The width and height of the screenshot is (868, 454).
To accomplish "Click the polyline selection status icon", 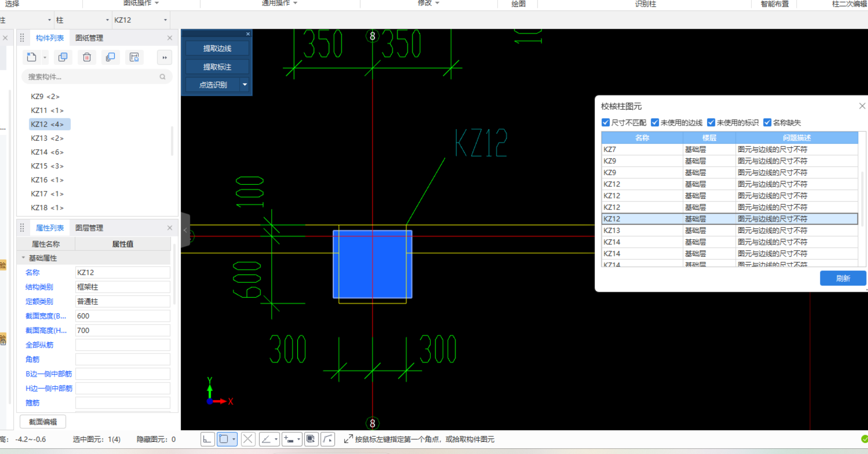I will tap(328, 439).
